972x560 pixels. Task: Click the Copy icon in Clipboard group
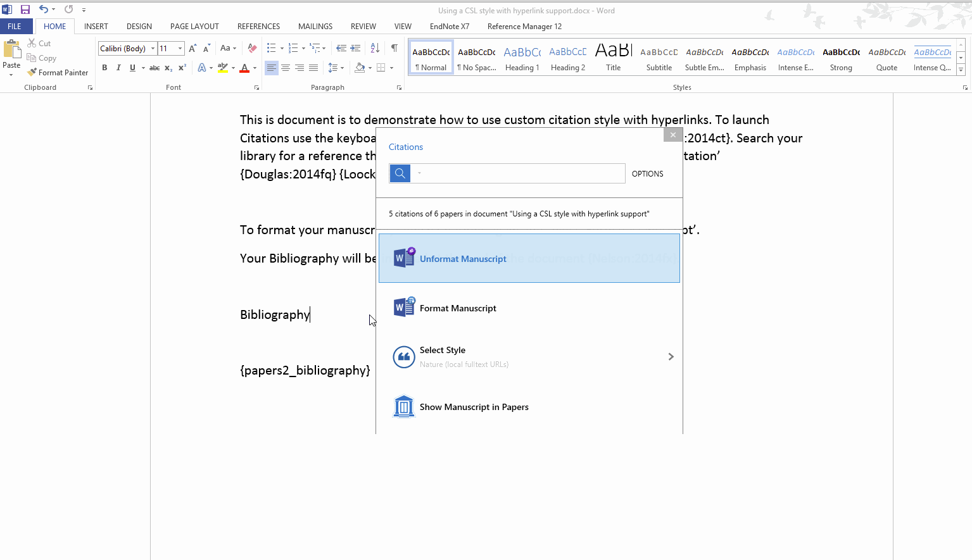point(30,58)
